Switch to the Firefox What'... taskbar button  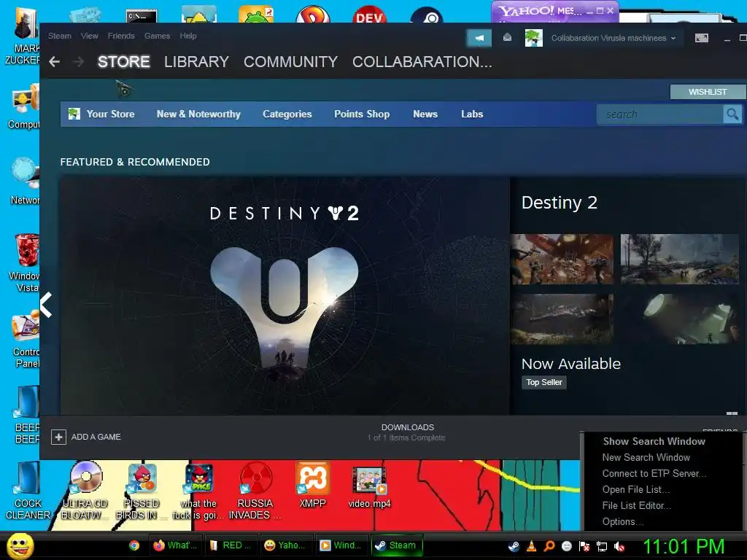point(175,545)
